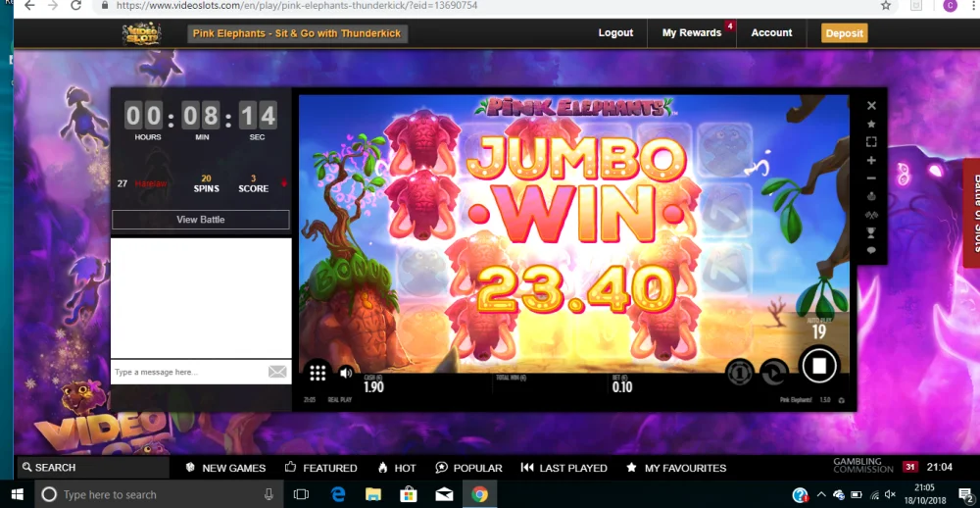The width and height of the screenshot is (980, 508).
Task: Open Microsoft Store from the taskbar
Action: (409, 495)
